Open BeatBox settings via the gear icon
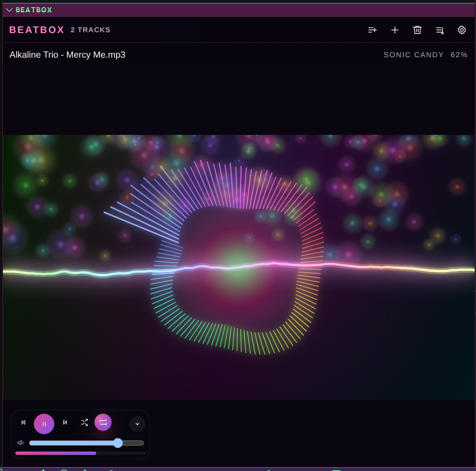 pyautogui.click(x=462, y=30)
